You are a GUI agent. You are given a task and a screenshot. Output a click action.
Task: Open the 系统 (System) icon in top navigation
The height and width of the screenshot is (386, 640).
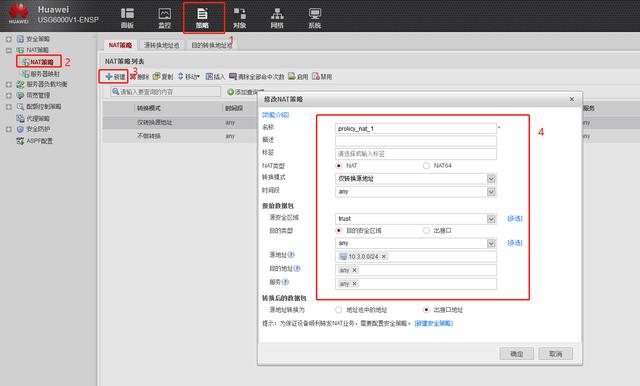315,18
